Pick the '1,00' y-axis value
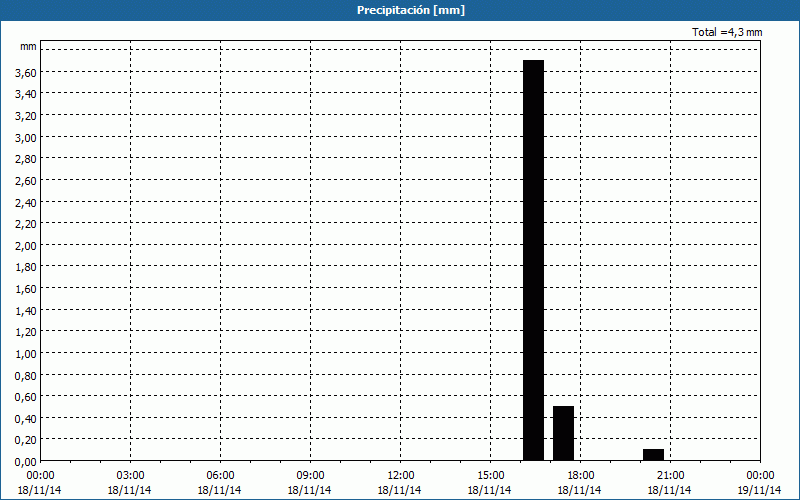The height and width of the screenshot is (500, 800). pos(26,354)
